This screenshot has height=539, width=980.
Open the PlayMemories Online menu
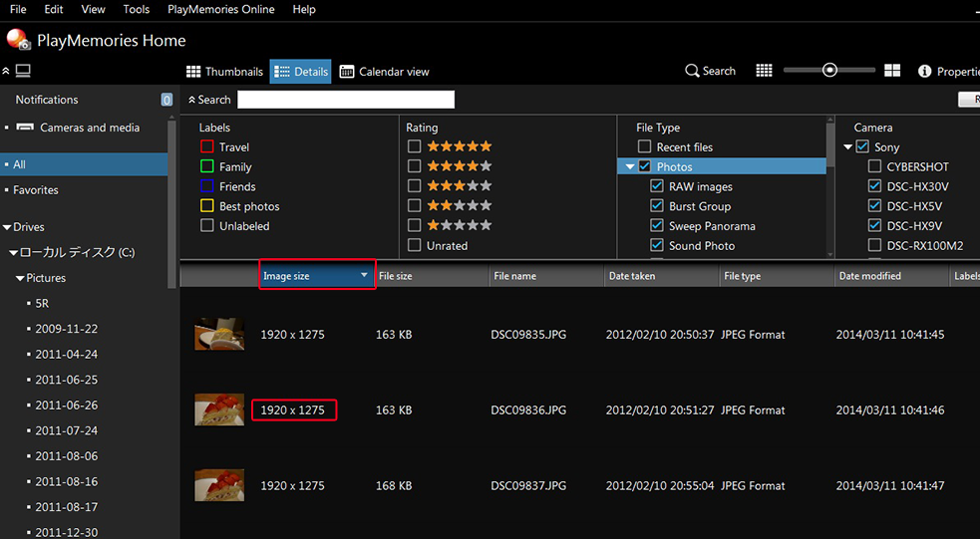(221, 9)
